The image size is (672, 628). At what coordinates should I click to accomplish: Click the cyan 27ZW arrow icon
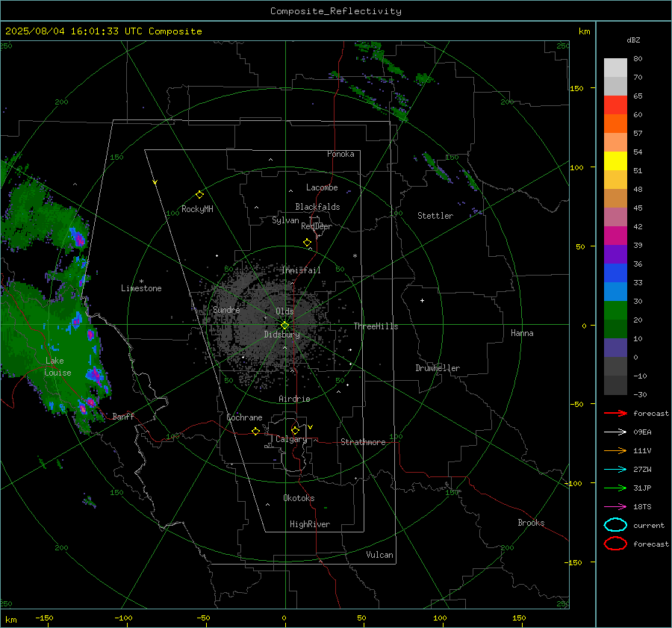(x=615, y=470)
